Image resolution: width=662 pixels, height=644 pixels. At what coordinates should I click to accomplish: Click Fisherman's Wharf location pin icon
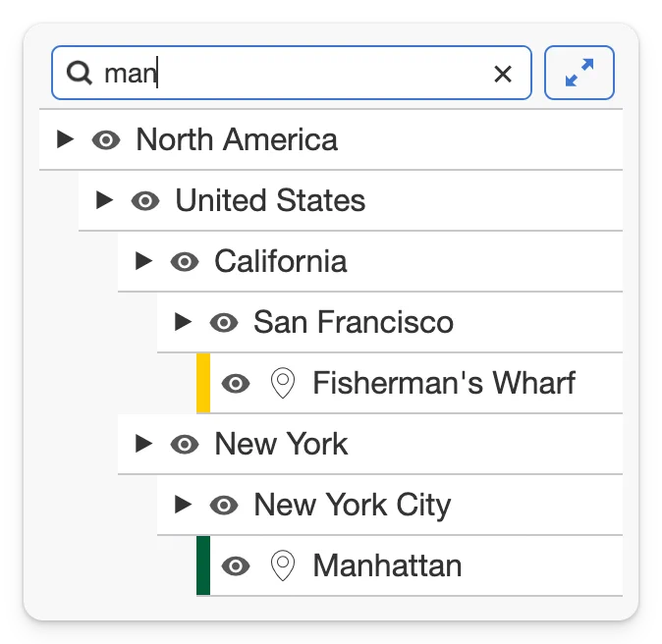tap(283, 383)
